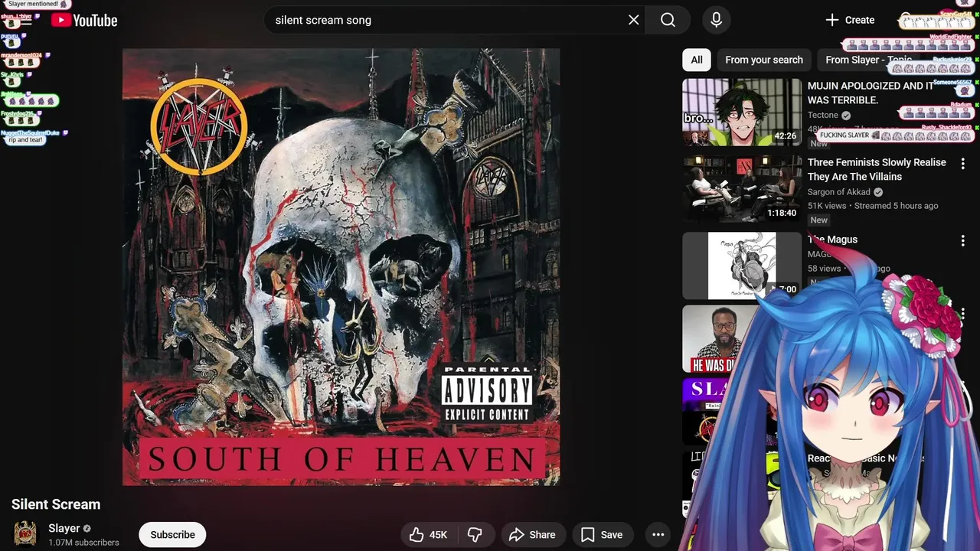Open the Slayer channel avatar

25,534
